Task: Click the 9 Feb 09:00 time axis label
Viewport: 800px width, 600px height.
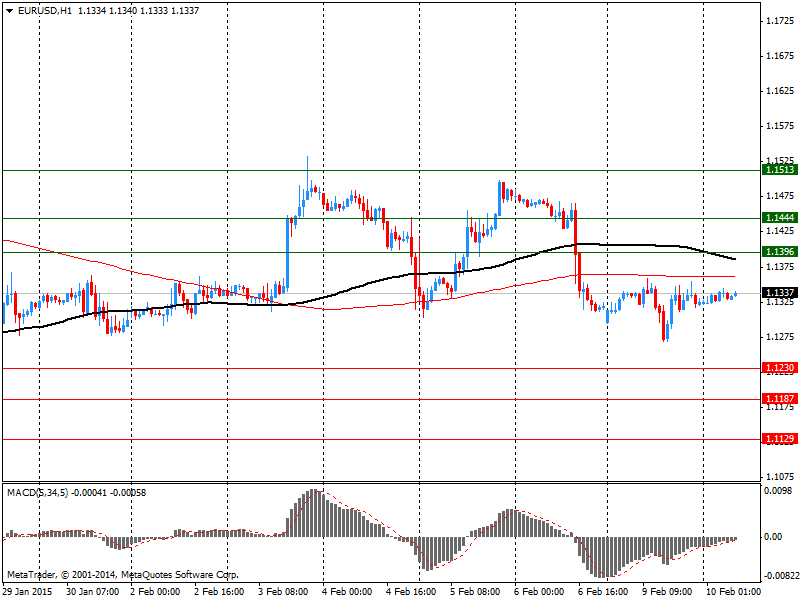Action: pos(667,592)
